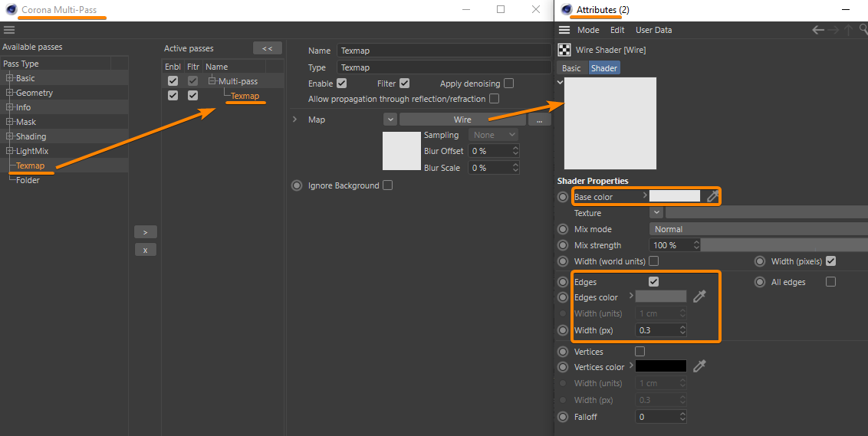The height and width of the screenshot is (436, 868).
Task: Toggle the Ignore Background animation dot
Action: [298, 185]
